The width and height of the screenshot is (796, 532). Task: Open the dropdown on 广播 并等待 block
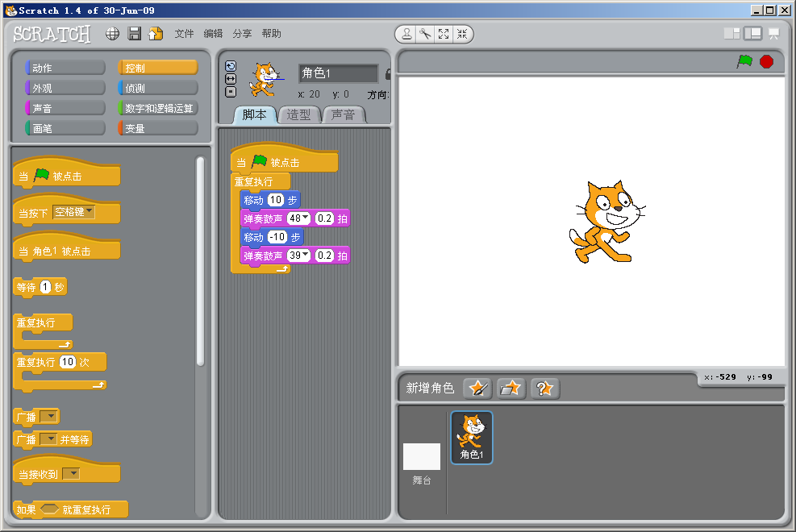tap(49, 439)
